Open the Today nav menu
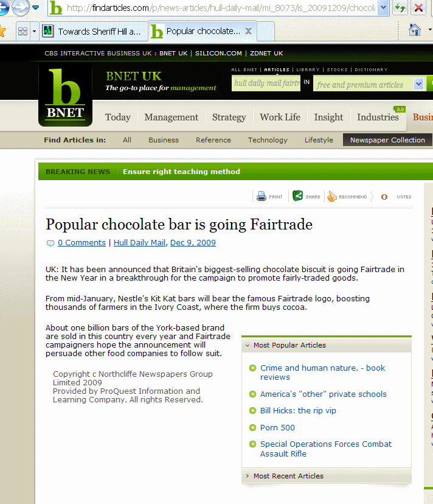This screenshot has height=504, width=433. 118,117
